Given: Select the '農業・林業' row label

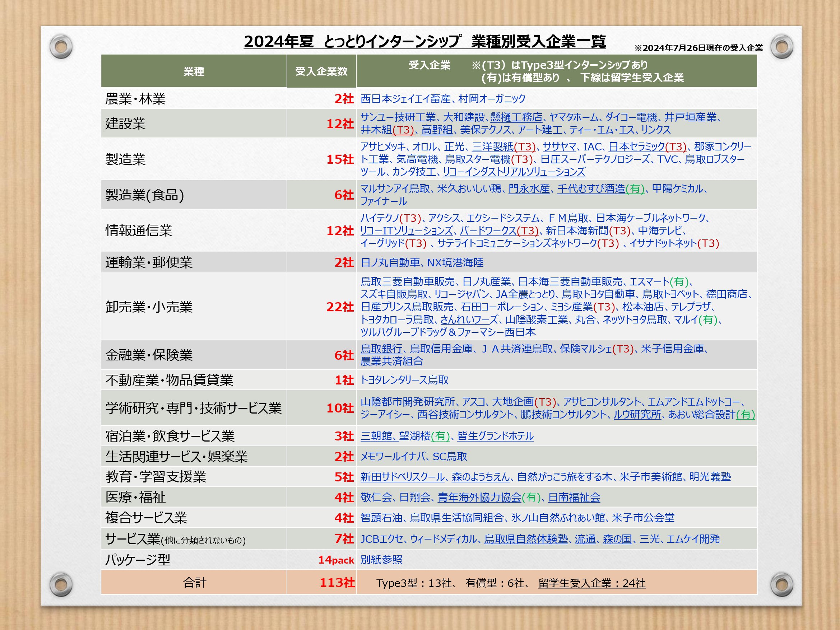Looking at the screenshot, I should (x=135, y=99).
